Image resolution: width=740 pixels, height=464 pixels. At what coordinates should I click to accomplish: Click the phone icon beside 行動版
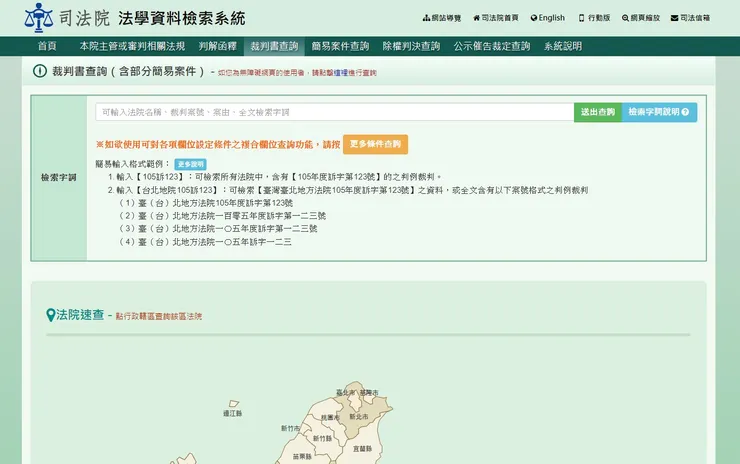[x=581, y=18]
